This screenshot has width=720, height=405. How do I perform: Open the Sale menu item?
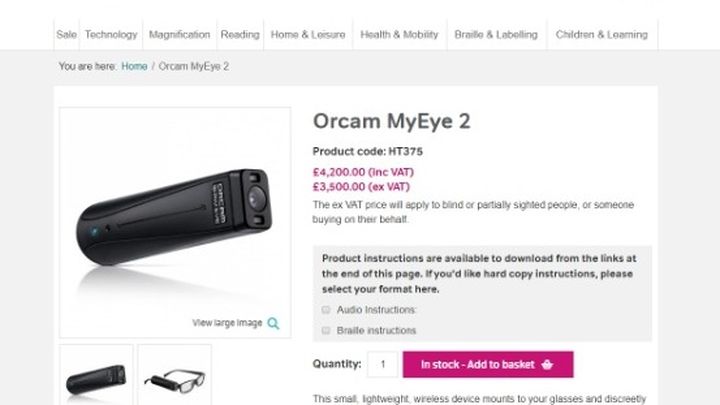66,34
